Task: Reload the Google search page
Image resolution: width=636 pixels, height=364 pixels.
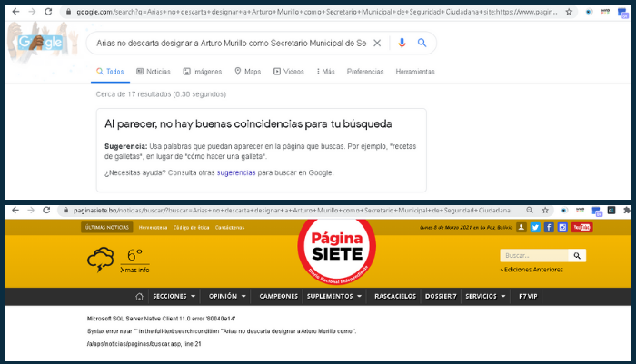Action: pyautogui.click(x=48, y=12)
